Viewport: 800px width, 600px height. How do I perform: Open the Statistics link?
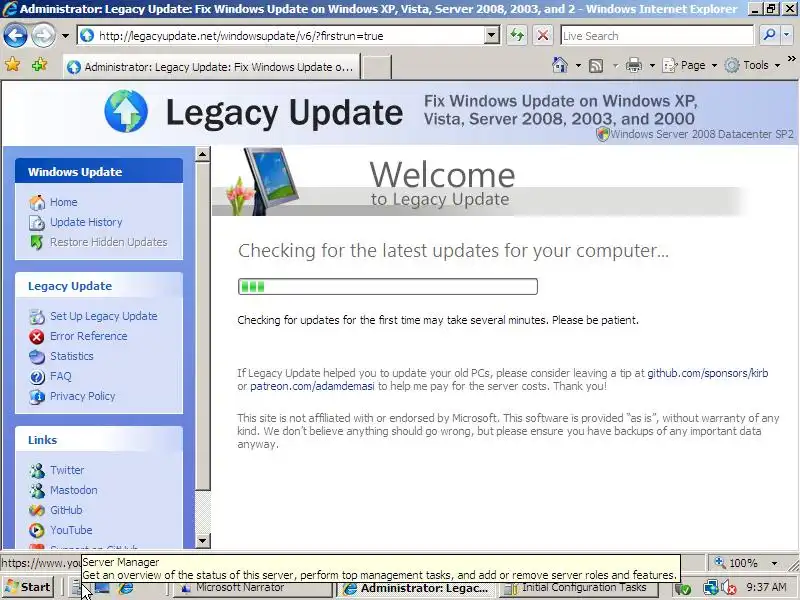tap(72, 356)
